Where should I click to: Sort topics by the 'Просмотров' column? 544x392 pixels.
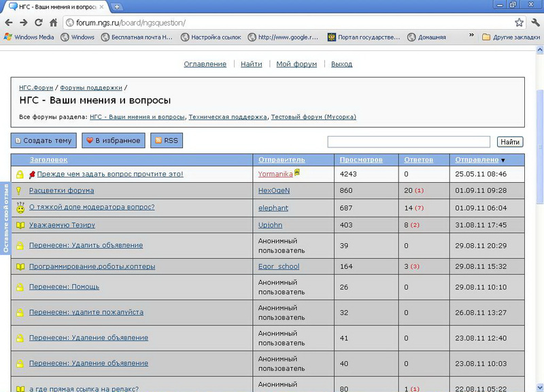pyautogui.click(x=360, y=160)
